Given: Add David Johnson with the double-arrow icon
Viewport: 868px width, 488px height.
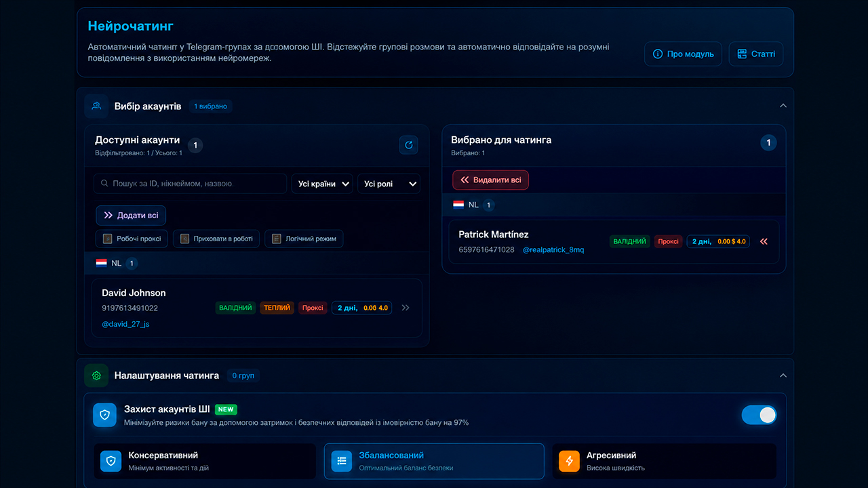Looking at the screenshot, I should click(406, 308).
